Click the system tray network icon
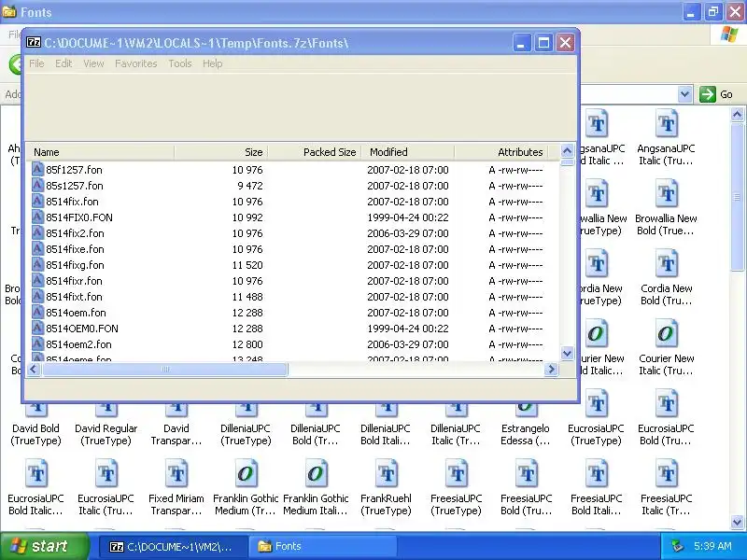Screen dimensions: 747x560 [677, 546]
